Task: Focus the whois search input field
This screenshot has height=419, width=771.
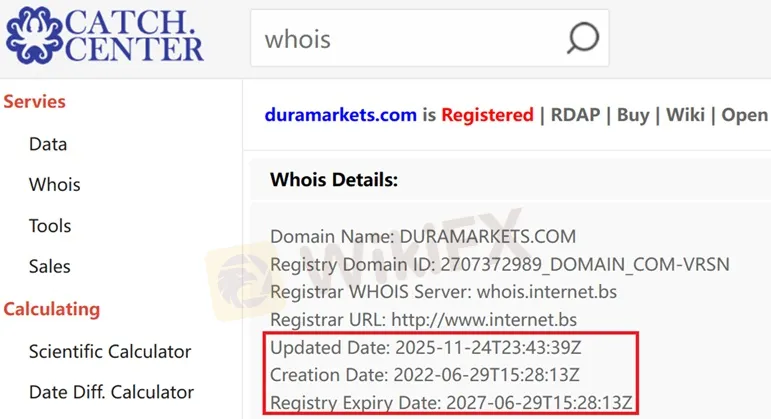Action: [x=429, y=38]
